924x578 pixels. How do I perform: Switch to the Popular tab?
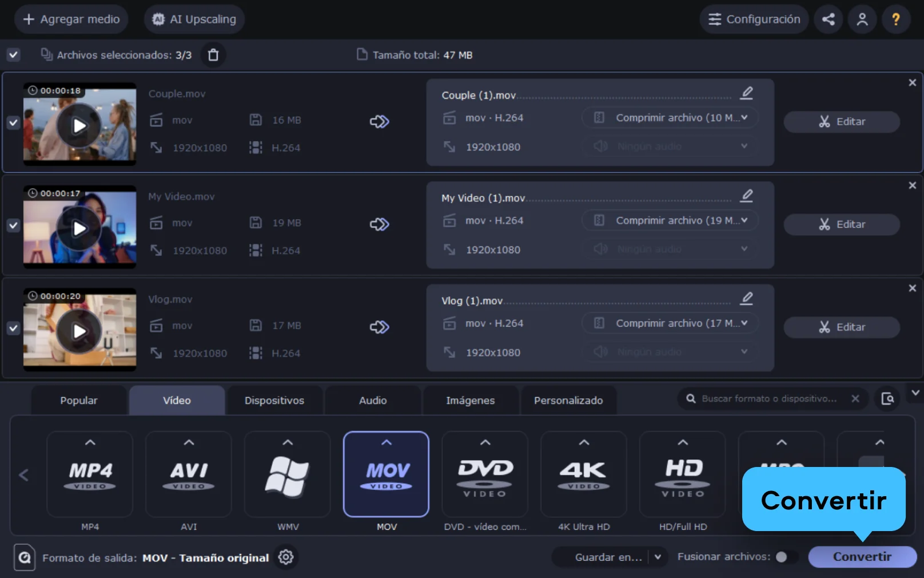click(x=79, y=401)
